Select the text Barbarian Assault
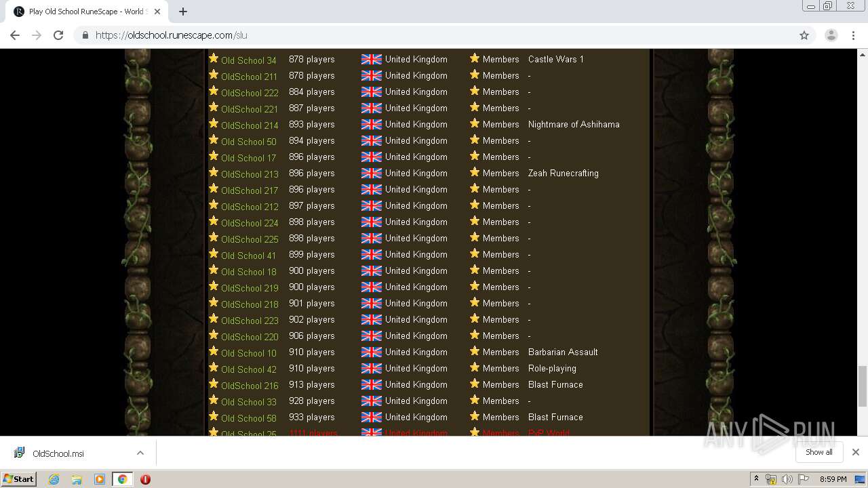The image size is (868, 488). pos(563,352)
